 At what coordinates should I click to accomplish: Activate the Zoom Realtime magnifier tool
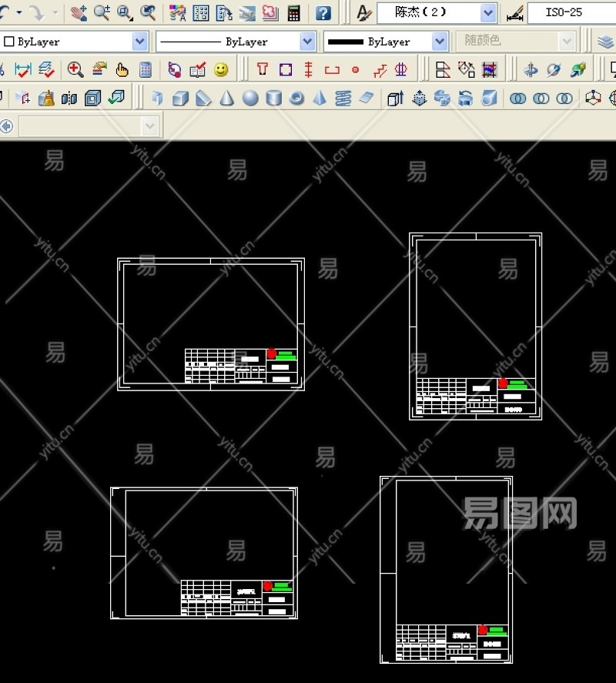(102, 13)
